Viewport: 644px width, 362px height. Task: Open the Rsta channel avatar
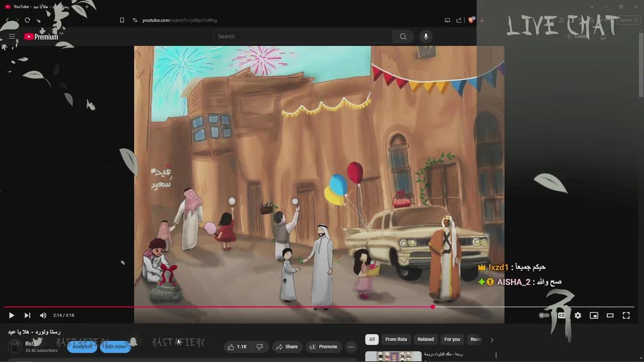point(15,346)
